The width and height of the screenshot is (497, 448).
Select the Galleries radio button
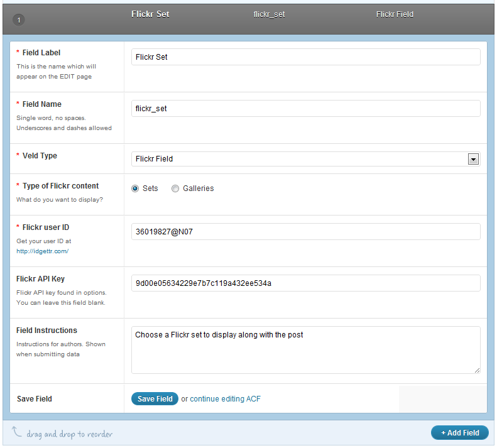tap(175, 188)
